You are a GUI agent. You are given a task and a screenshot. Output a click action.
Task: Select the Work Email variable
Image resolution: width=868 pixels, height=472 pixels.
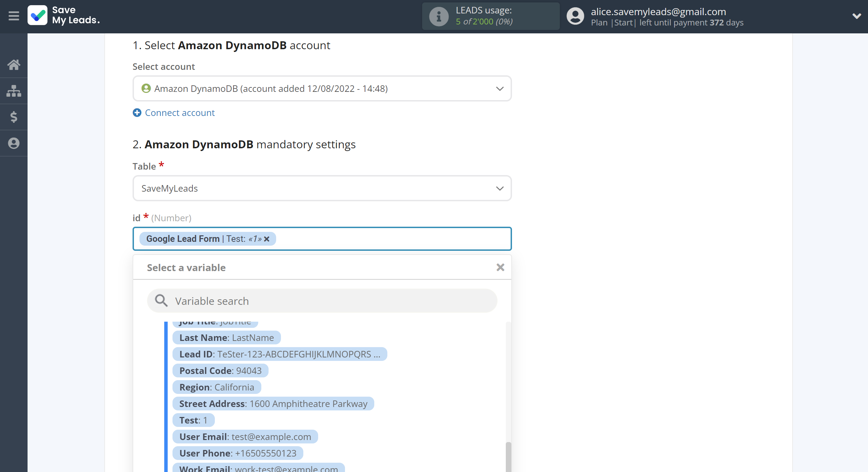[x=259, y=468]
